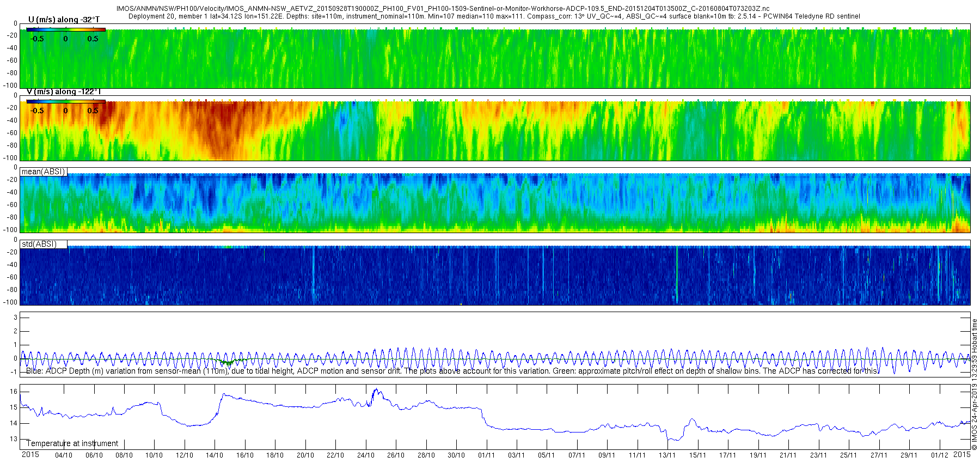Click the 2 tick on depth variation axis
The height and width of the screenshot is (463, 980).
(x=16, y=331)
